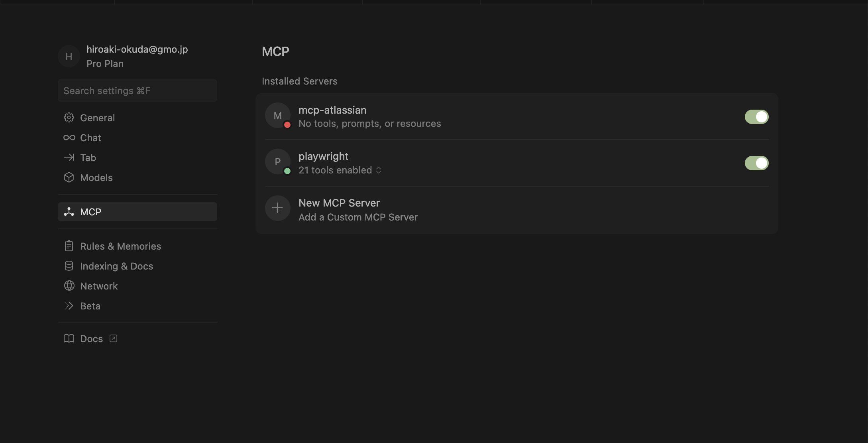Viewport: 868px width, 443px height.
Task: Click the mcp-atlassian server name
Action: point(332,110)
